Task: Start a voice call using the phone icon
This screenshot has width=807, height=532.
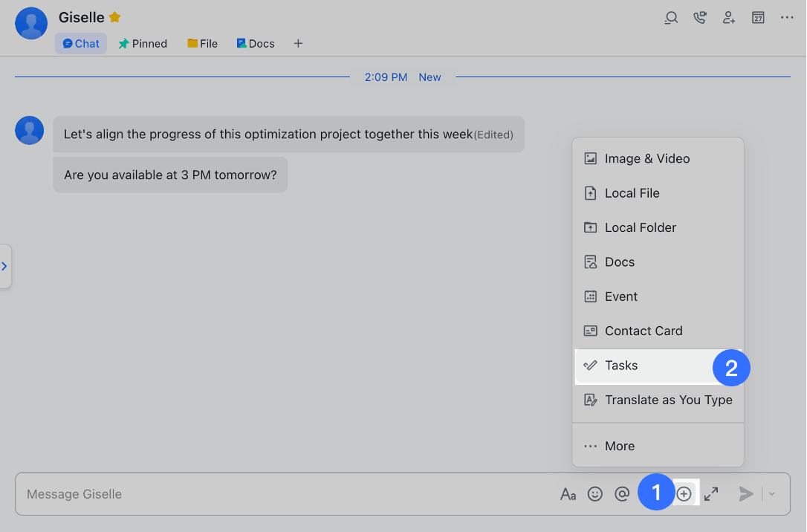Action: (699, 17)
